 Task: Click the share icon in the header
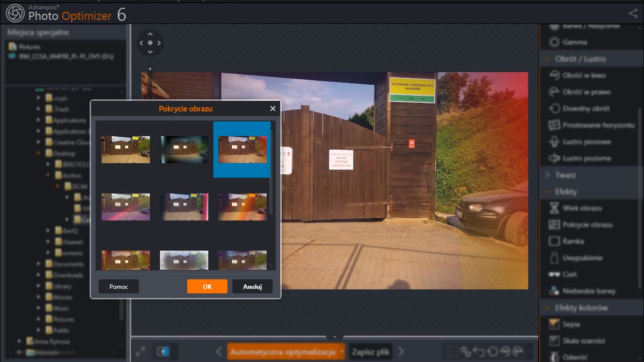point(633,14)
